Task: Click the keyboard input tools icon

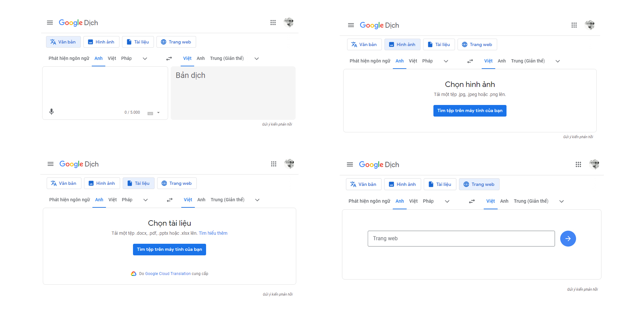Action: pos(150,113)
